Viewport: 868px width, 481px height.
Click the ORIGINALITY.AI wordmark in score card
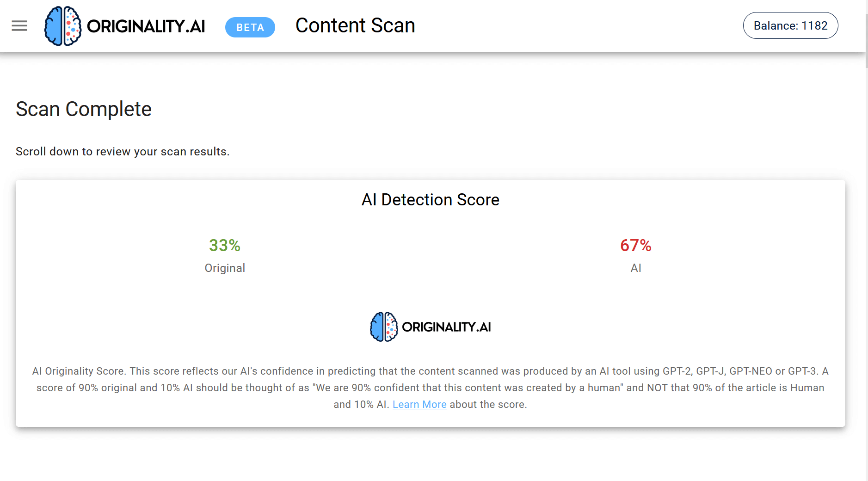tap(446, 327)
